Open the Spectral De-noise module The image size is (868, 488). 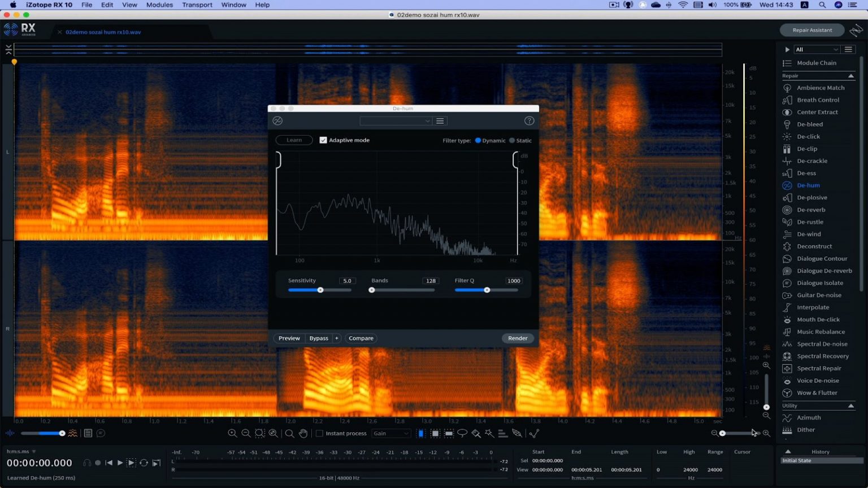[822, 343]
